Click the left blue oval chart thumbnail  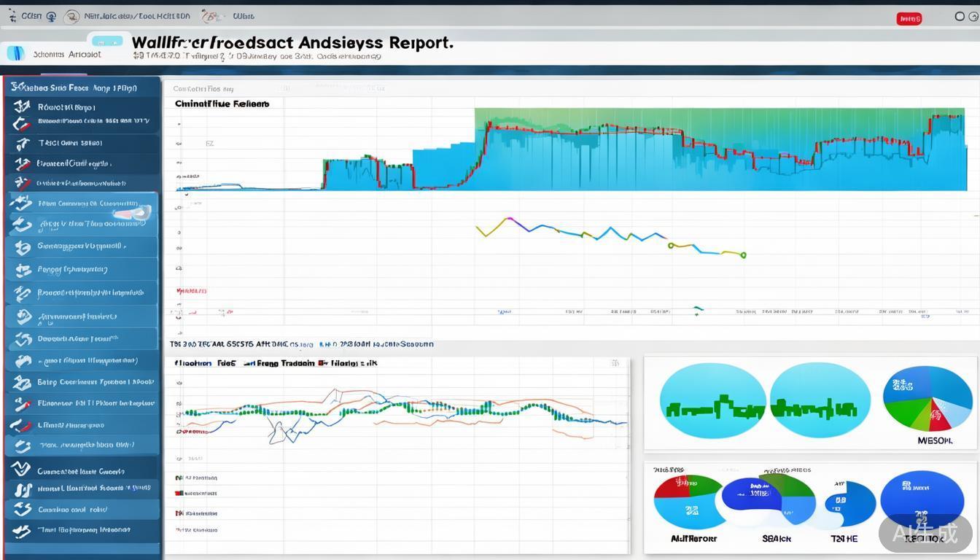pos(712,402)
